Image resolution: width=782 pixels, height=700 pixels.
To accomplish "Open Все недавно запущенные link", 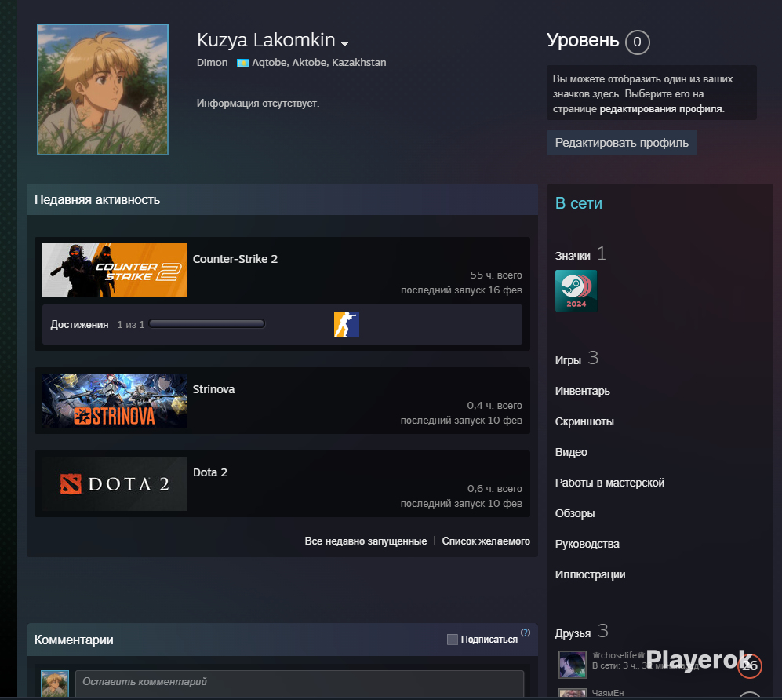I will click(366, 541).
